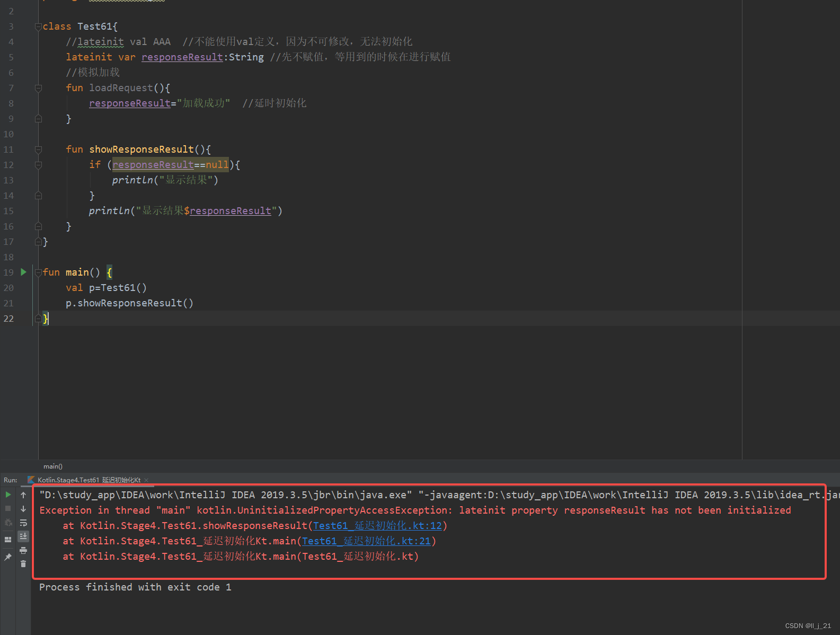Click line number 12 in the gutter
840x635 pixels.
tap(8, 165)
